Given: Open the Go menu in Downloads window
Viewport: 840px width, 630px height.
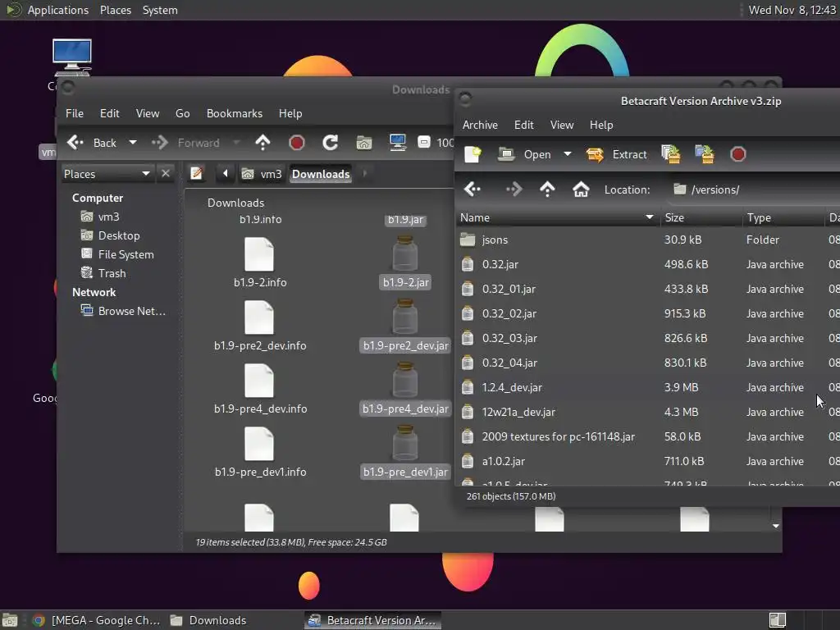Looking at the screenshot, I should pos(183,113).
